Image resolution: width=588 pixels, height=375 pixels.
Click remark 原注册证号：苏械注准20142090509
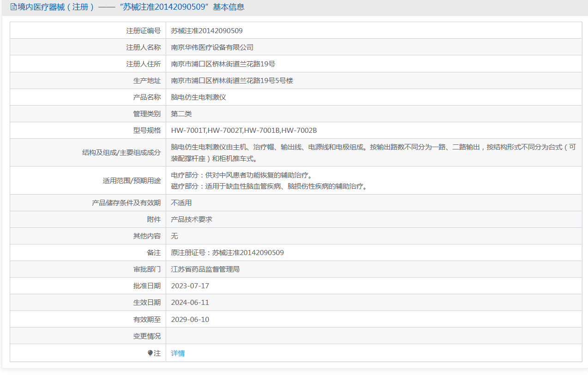coord(228,253)
